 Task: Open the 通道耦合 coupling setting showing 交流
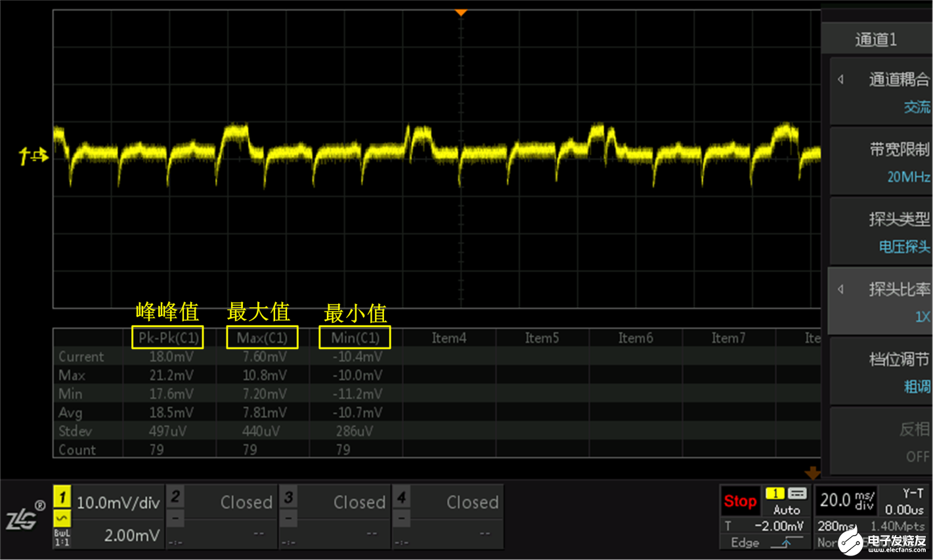881,92
